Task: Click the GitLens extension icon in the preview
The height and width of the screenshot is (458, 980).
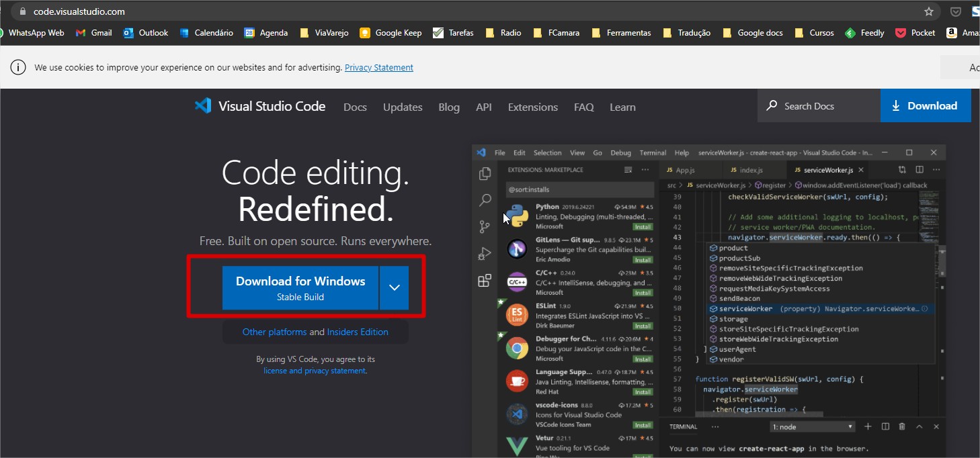Action: click(x=517, y=249)
